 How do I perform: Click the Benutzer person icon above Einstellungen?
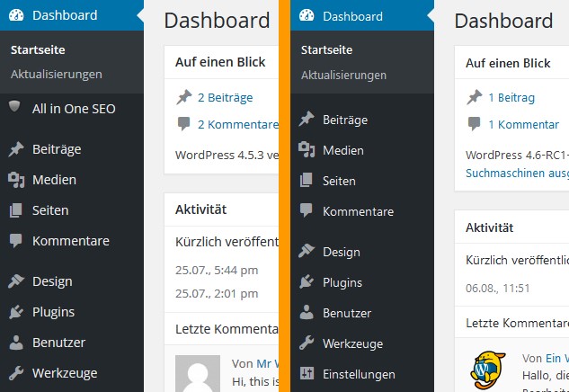[307, 313]
